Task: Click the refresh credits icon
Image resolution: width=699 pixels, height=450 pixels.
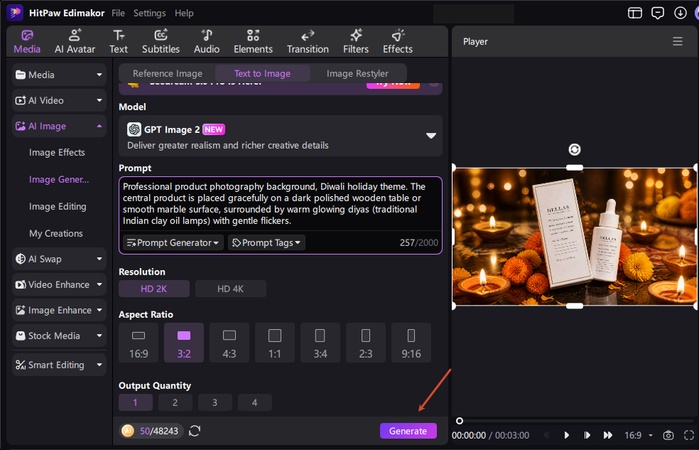Action: pos(194,431)
